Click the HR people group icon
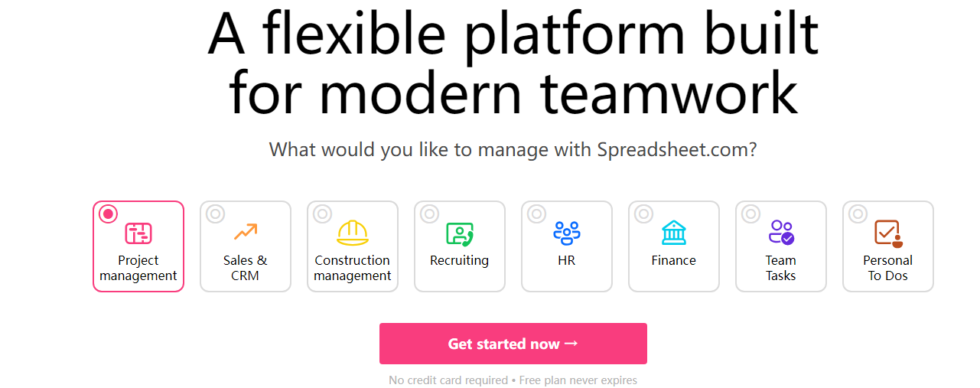Viewport: 980px width, 388px height. click(x=567, y=233)
